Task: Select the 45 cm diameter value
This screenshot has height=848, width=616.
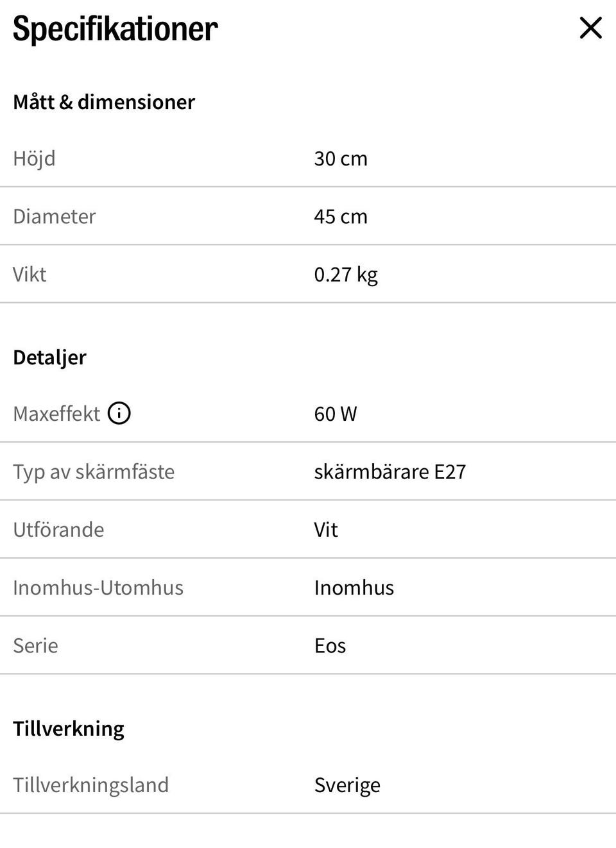Action: [x=341, y=216]
